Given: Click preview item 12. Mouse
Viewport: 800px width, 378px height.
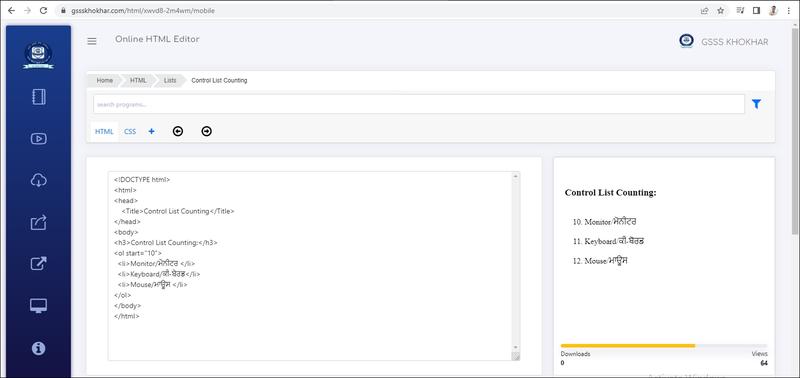Looking at the screenshot, I should click(x=600, y=261).
